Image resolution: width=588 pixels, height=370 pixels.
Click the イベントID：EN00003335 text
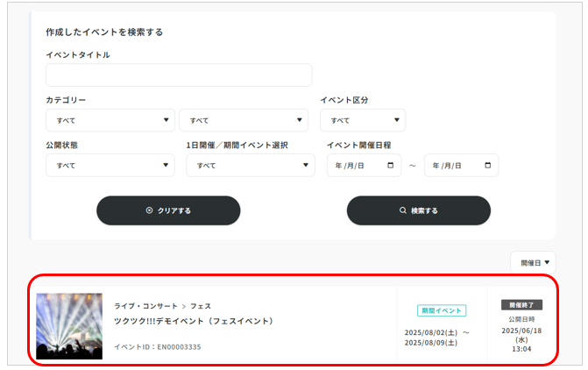158,347
